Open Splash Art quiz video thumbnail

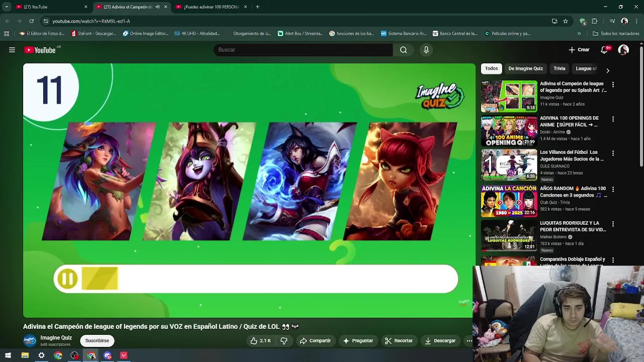pyautogui.click(x=509, y=96)
